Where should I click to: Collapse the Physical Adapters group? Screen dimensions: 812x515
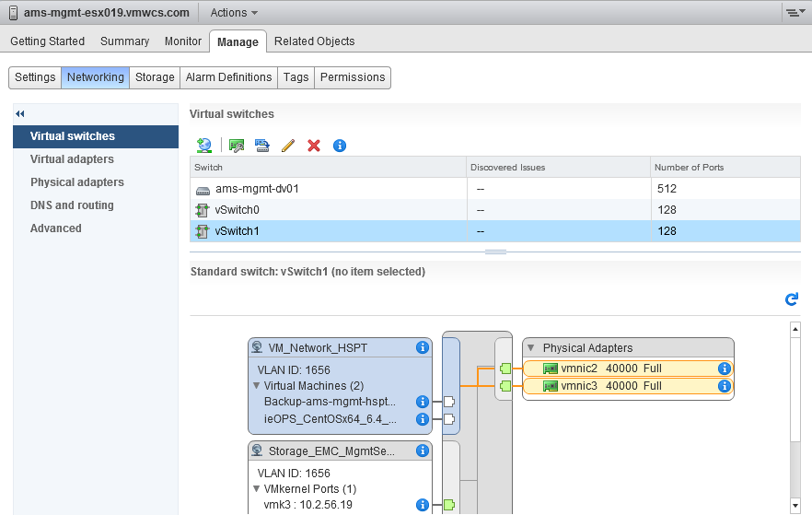point(531,348)
